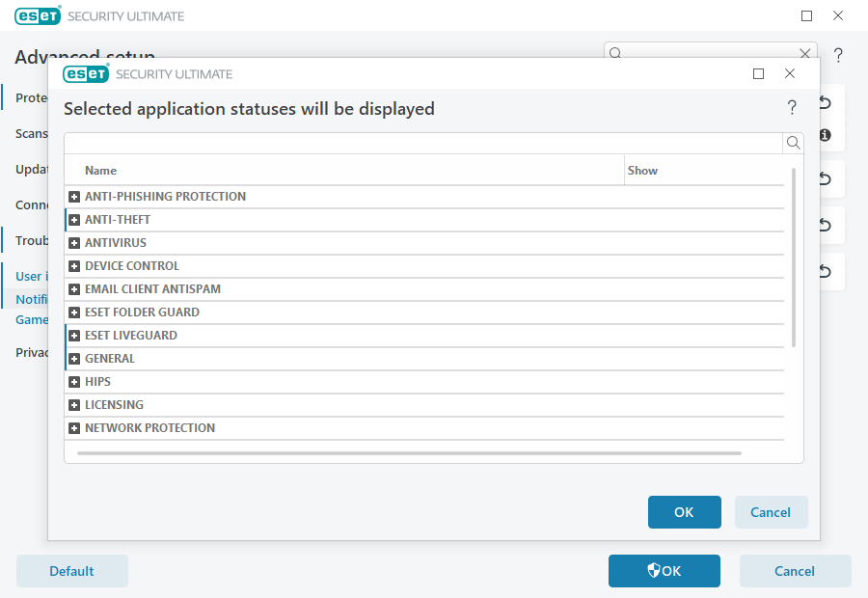Click the horizontal scrollbar under the list
The height and width of the screenshot is (598, 868).
coord(409,453)
